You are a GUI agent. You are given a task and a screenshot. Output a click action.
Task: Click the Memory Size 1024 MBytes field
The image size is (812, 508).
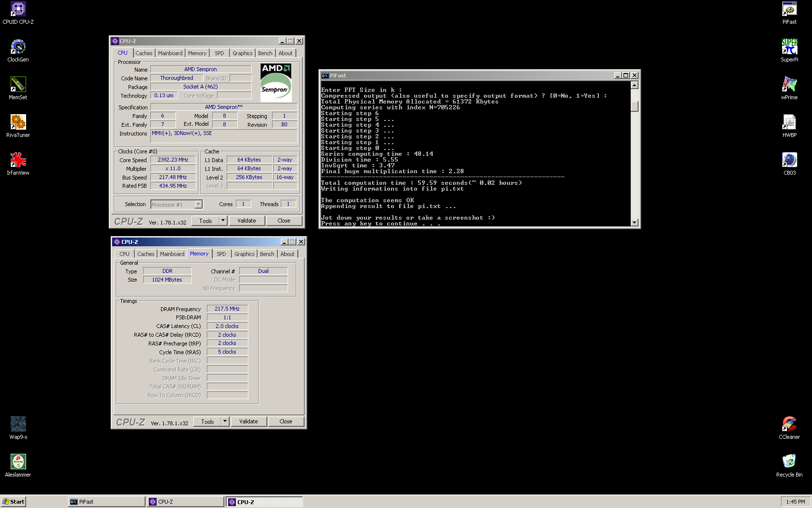pyautogui.click(x=167, y=280)
